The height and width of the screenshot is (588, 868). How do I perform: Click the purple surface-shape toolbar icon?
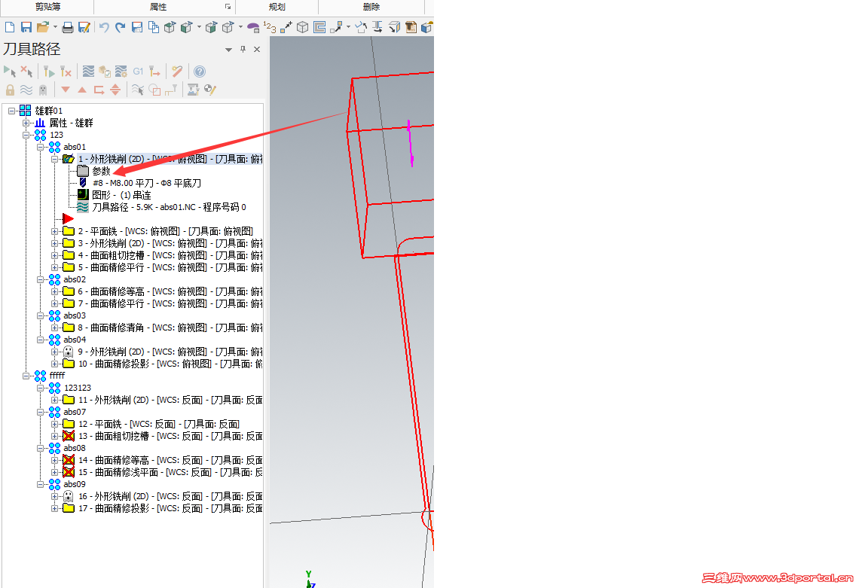click(x=253, y=27)
